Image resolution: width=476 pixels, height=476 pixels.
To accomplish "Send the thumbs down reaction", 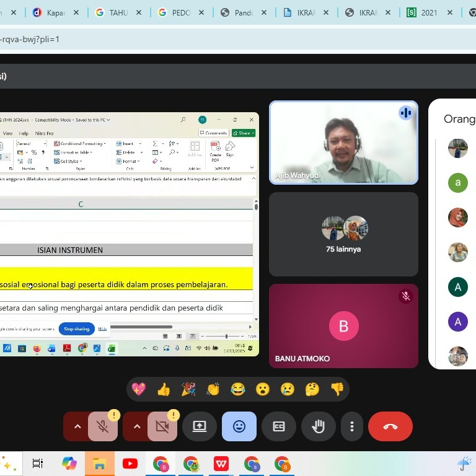I will [x=337, y=389].
